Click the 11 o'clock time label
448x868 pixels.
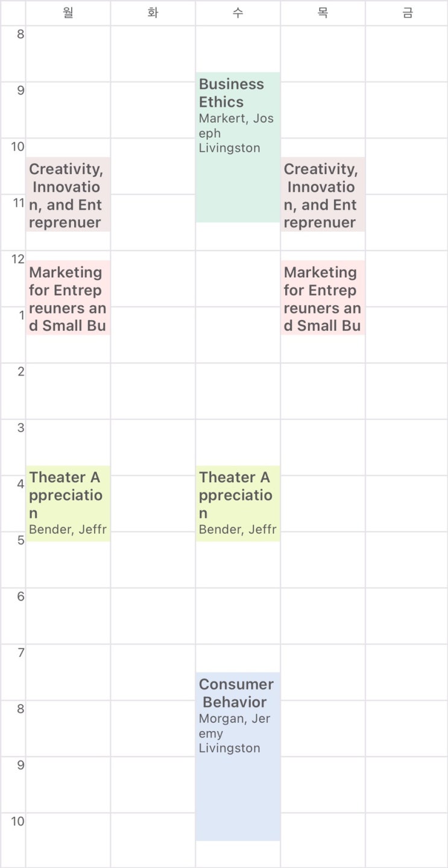tap(18, 203)
